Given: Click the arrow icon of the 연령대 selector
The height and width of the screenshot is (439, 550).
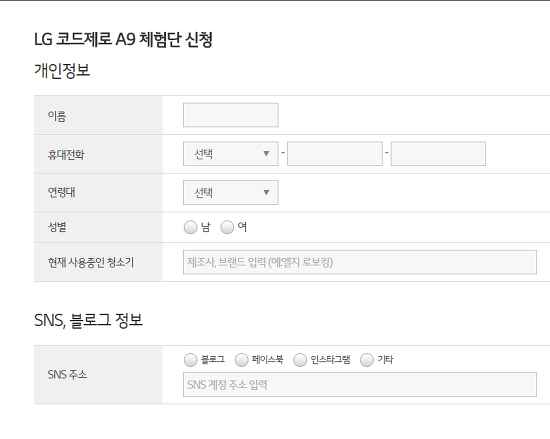Looking at the screenshot, I should 266,193.
